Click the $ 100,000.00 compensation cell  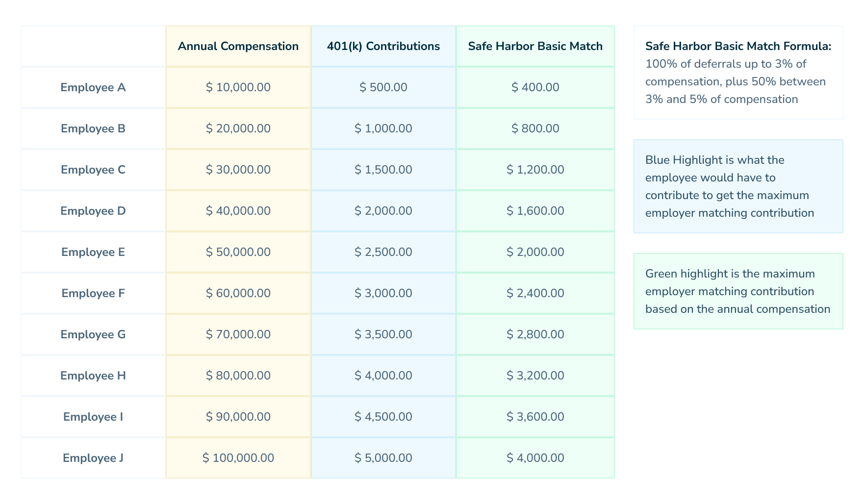(x=238, y=458)
